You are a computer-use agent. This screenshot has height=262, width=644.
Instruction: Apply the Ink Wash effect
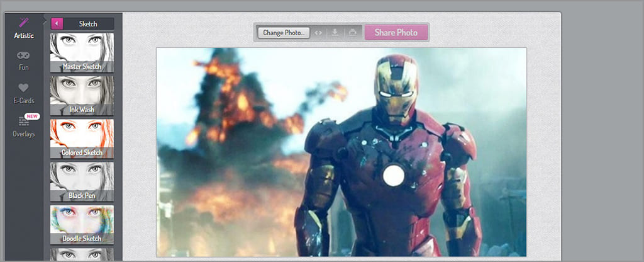82,96
